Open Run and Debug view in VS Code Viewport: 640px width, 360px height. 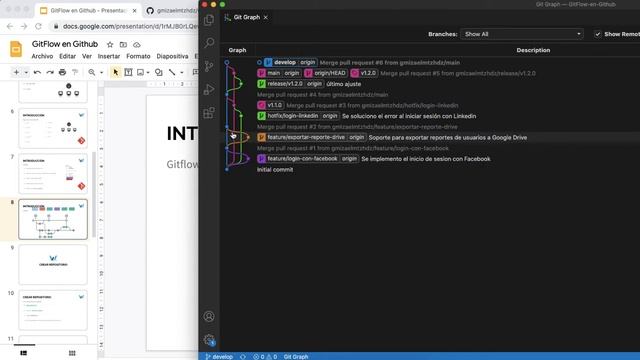[209, 89]
